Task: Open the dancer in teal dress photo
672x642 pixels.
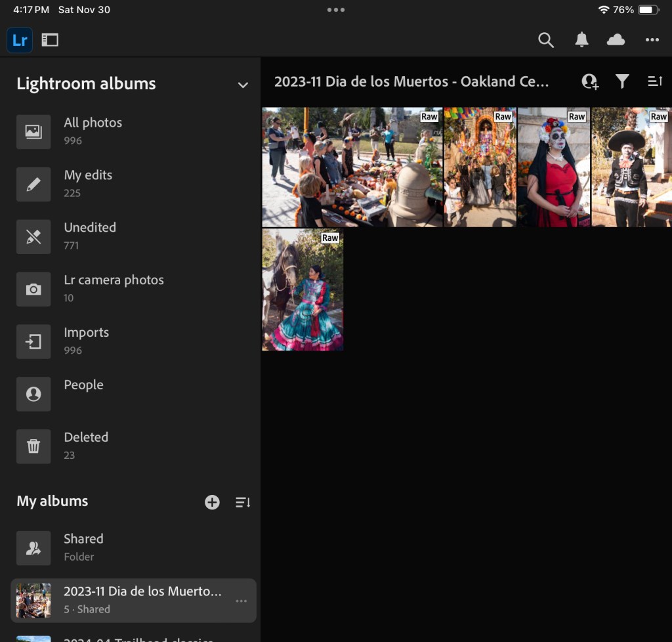Action: tap(303, 289)
